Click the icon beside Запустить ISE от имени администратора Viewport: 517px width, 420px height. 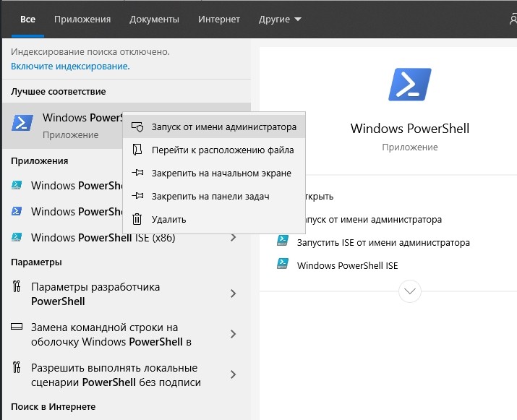[x=283, y=242]
